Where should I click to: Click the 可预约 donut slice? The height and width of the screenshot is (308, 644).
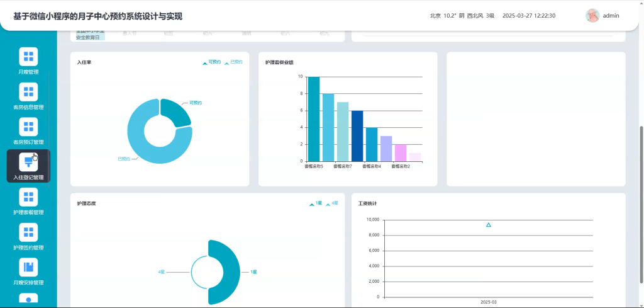pyautogui.click(x=177, y=111)
